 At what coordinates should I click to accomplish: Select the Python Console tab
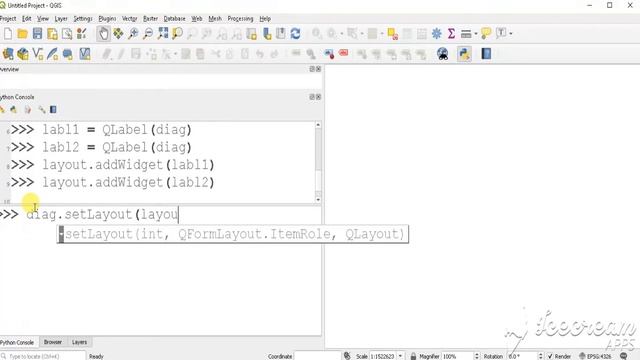17,342
